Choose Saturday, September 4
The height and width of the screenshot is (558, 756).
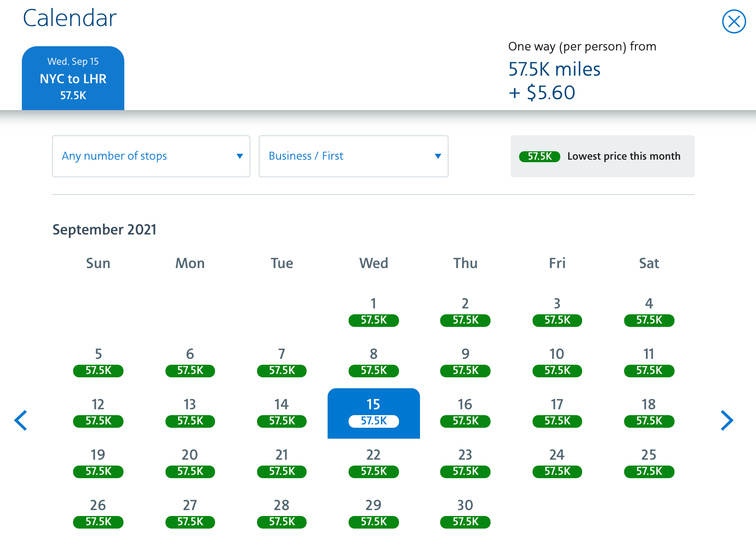coord(649,312)
